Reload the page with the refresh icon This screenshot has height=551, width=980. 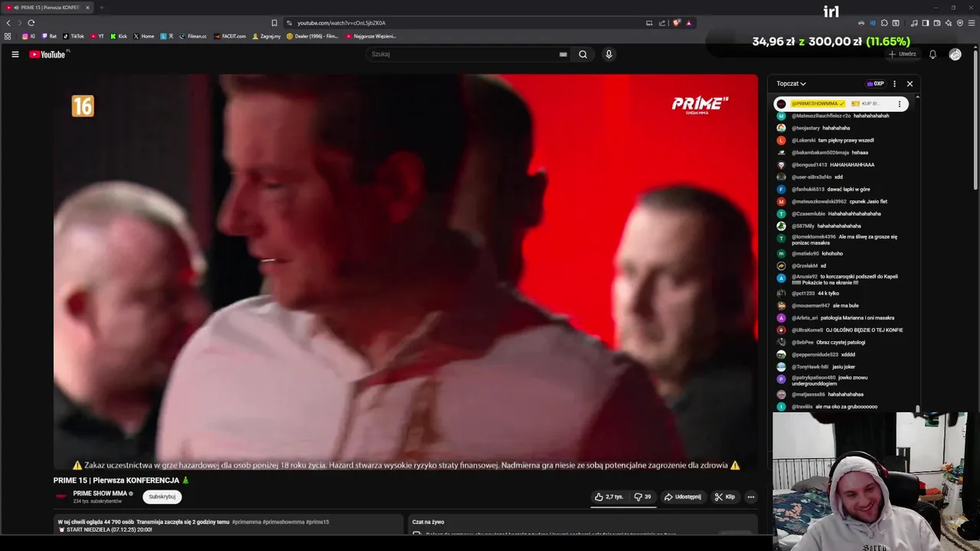point(31,23)
